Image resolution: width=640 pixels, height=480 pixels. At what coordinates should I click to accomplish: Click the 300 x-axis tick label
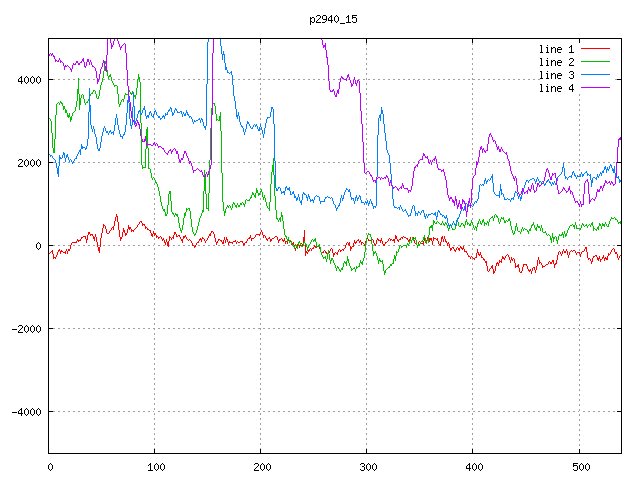(x=367, y=466)
